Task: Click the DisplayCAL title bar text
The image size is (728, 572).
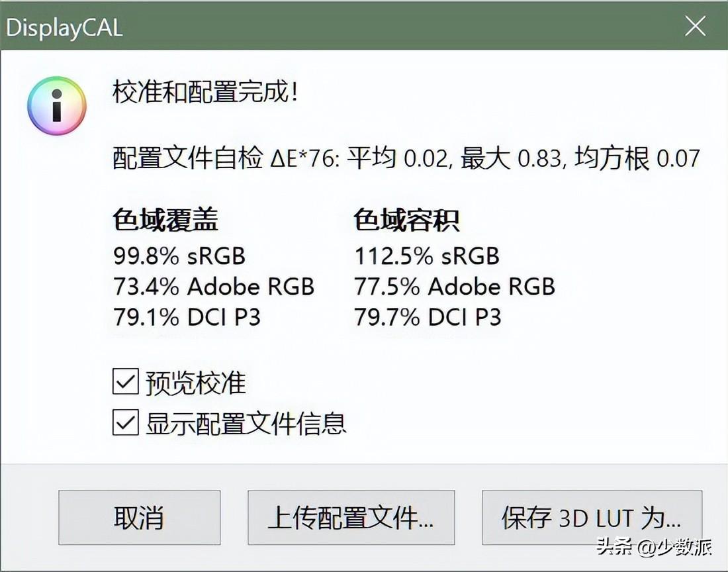Action: (x=65, y=27)
